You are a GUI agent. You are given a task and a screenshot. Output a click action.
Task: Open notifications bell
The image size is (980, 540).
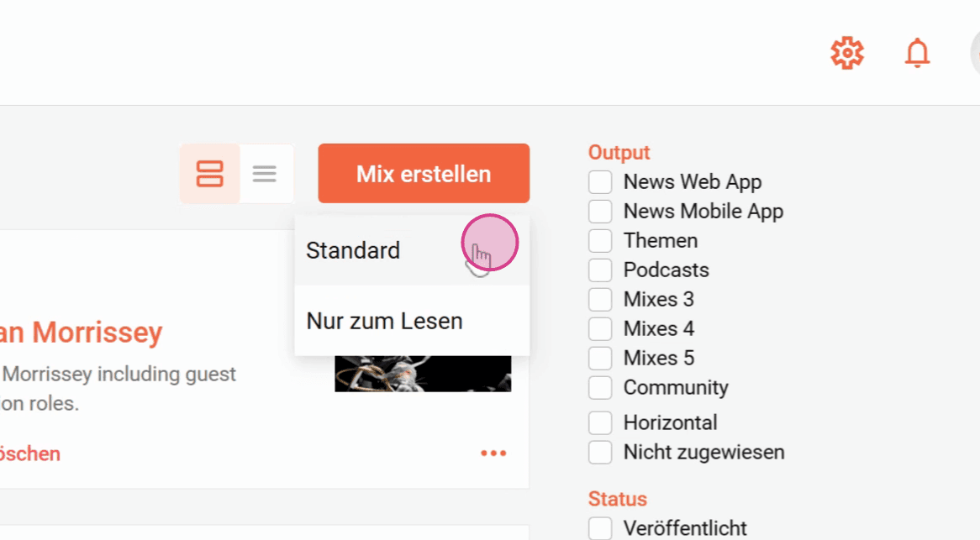tap(918, 53)
